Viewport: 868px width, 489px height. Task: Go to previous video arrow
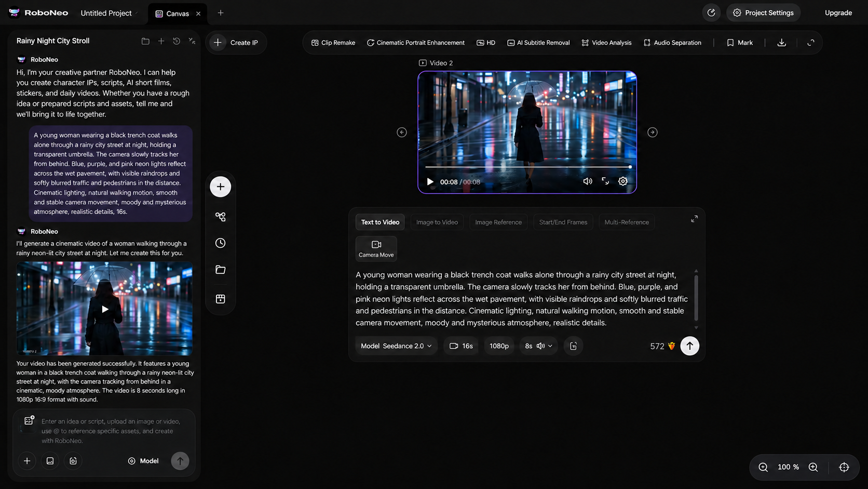coord(402,133)
